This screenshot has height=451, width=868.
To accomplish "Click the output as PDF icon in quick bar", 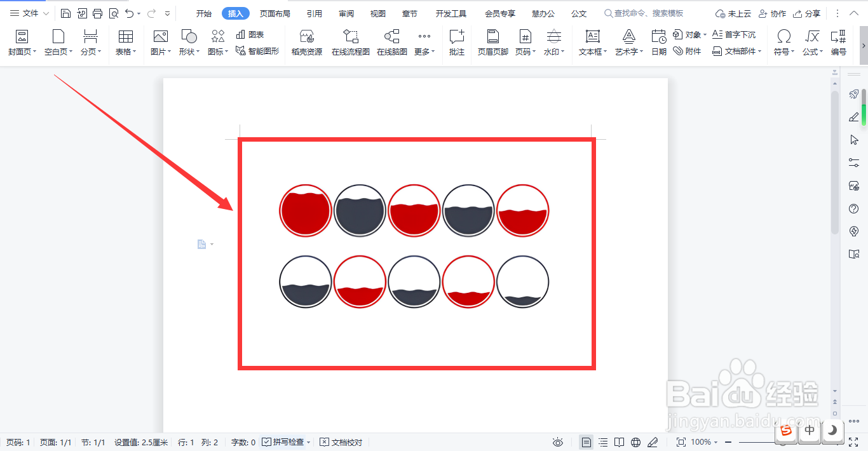I will [82, 13].
